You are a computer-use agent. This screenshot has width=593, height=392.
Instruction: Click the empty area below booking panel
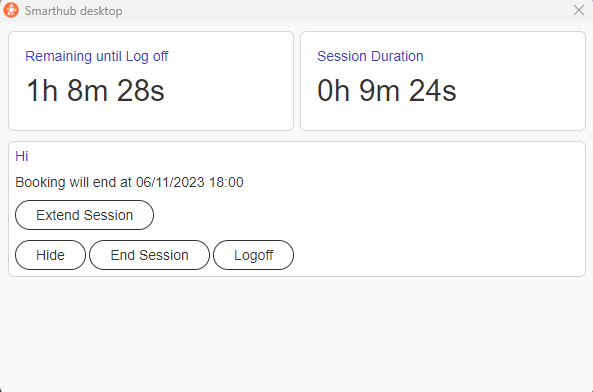[x=296, y=333]
